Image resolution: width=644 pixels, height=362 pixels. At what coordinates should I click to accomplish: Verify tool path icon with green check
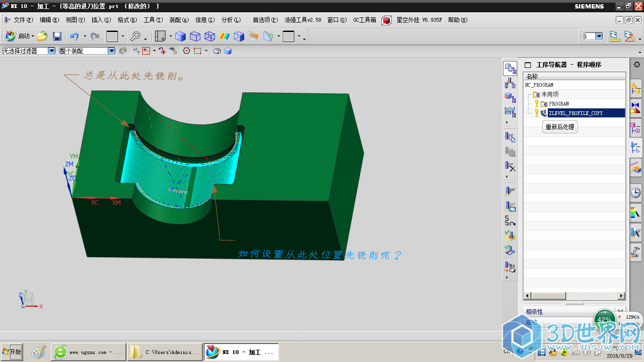510,235
